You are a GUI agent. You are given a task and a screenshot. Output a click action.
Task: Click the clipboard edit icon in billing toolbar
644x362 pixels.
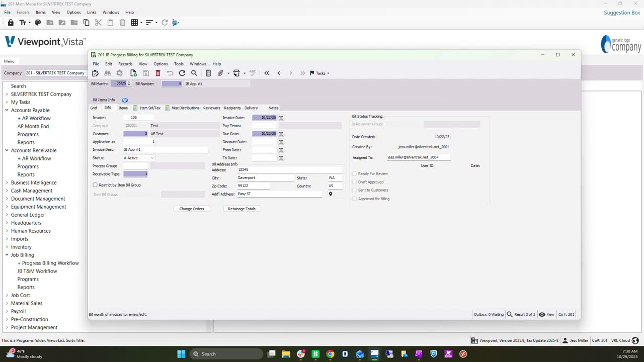95,73
